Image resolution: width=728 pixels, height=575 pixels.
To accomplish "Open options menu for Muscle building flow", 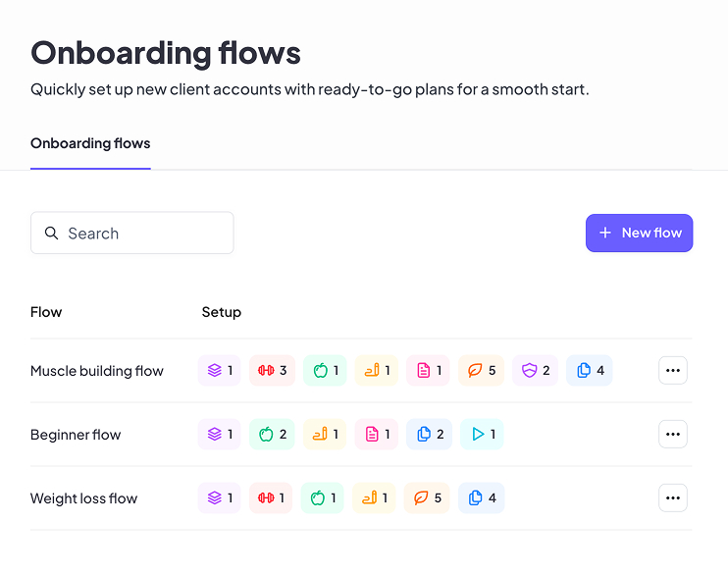I will click(672, 371).
